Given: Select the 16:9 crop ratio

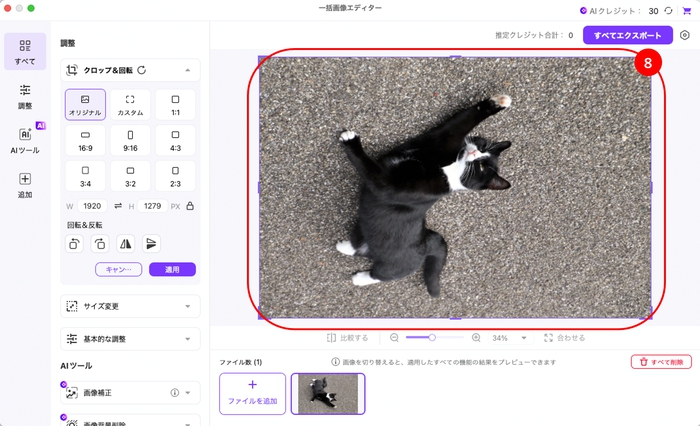Looking at the screenshot, I should (85, 140).
